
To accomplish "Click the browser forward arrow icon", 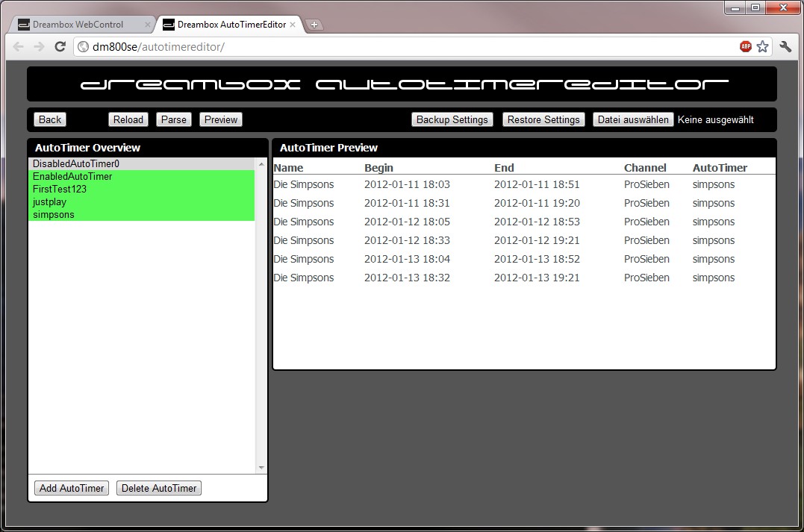I will point(39,47).
